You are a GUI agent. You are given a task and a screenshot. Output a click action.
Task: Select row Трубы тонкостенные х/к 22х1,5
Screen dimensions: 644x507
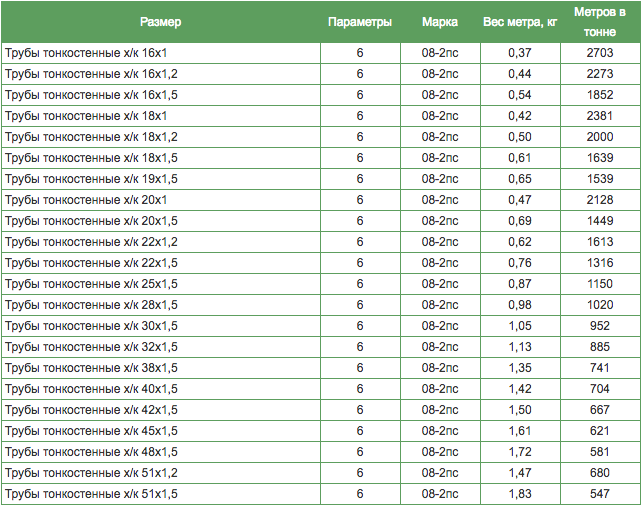pyautogui.click(x=321, y=263)
